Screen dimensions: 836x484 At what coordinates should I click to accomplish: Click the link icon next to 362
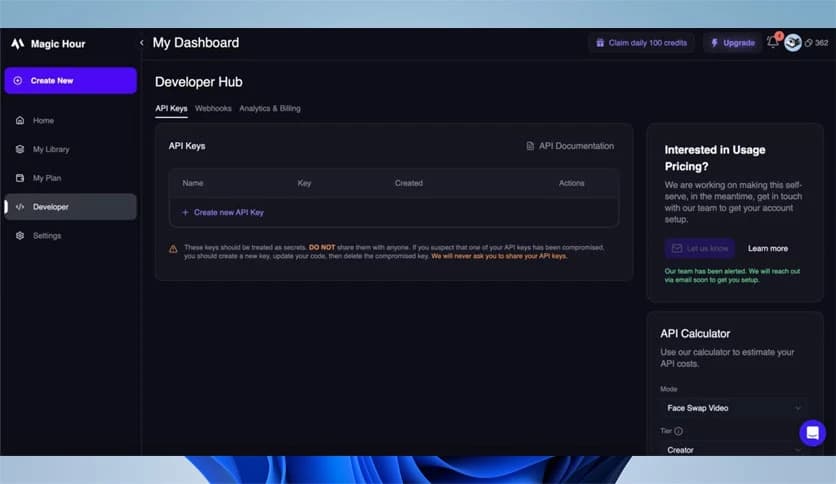pyautogui.click(x=808, y=43)
